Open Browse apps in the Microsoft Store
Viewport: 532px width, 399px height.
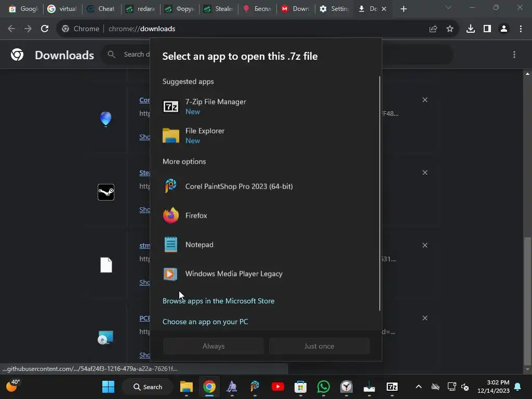[x=219, y=301]
